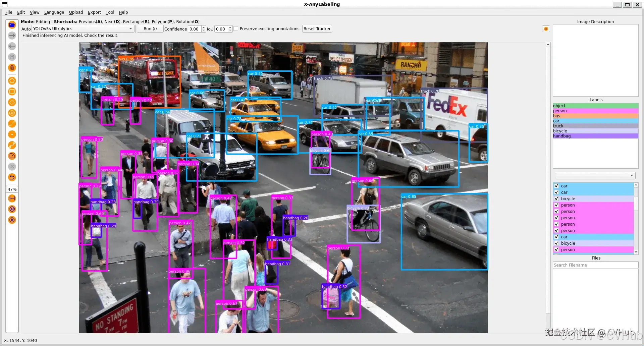The height and width of the screenshot is (346, 644).
Task: Click the Next image arrow icon
Action: pos(12,35)
